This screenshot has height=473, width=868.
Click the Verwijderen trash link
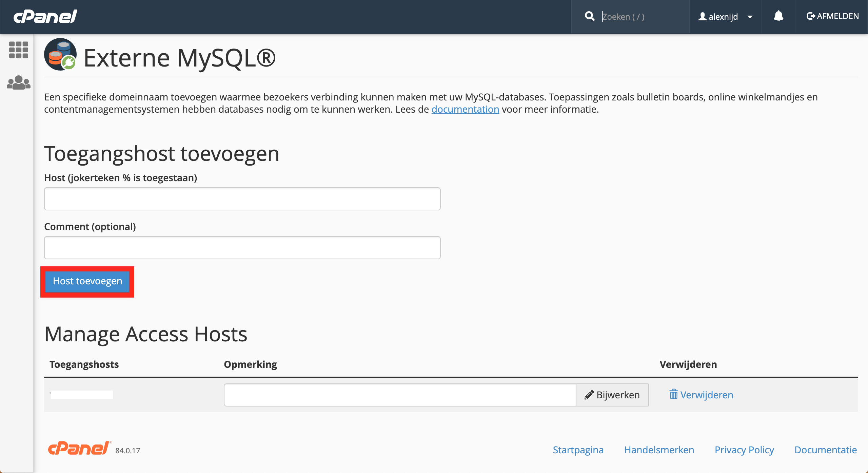tap(701, 395)
